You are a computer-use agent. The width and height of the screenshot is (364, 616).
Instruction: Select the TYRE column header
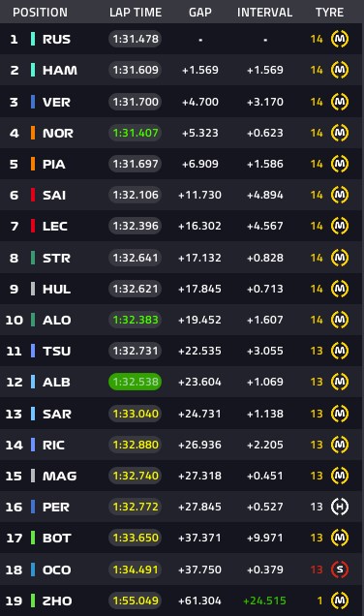329,13
